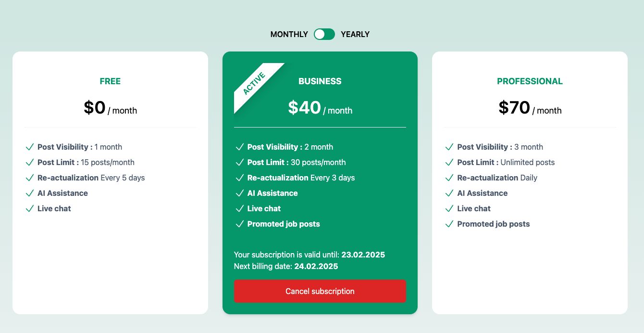Click the Professional Post Limit checkmark

(x=449, y=162)
